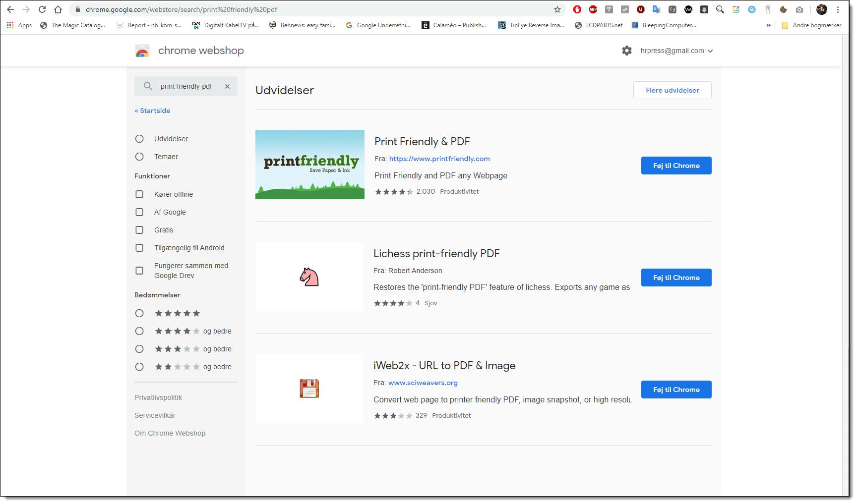Open the Chrome profile avatar
Screen dimensions: 857x504
click(x=822, y=9)
